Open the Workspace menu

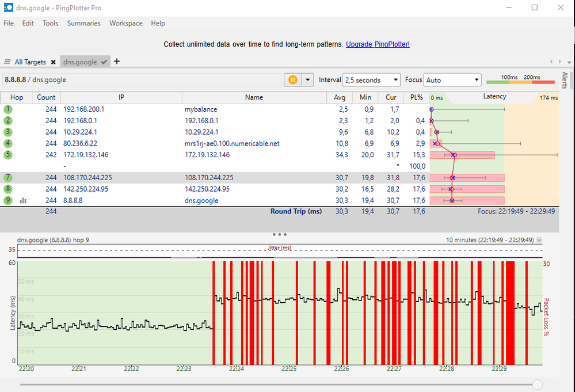125,24
